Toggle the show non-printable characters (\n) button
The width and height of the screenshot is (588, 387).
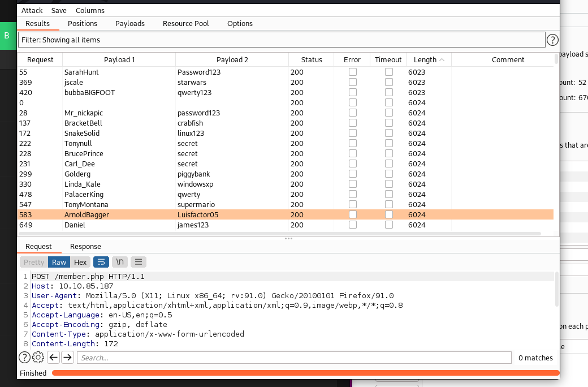pos(119,262)
